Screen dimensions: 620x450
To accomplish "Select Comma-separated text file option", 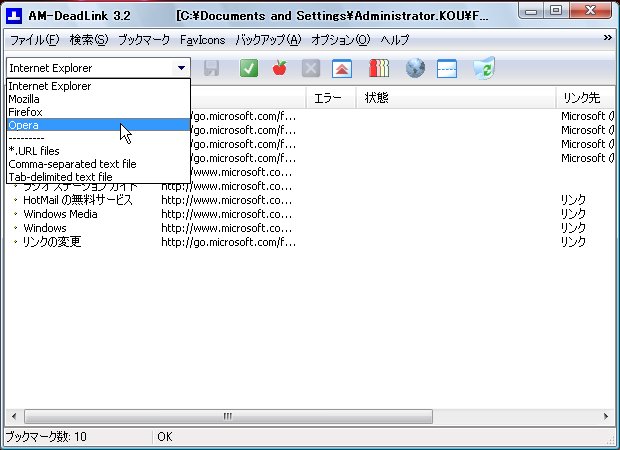I will pyautogui.click(x=98, y=164).
